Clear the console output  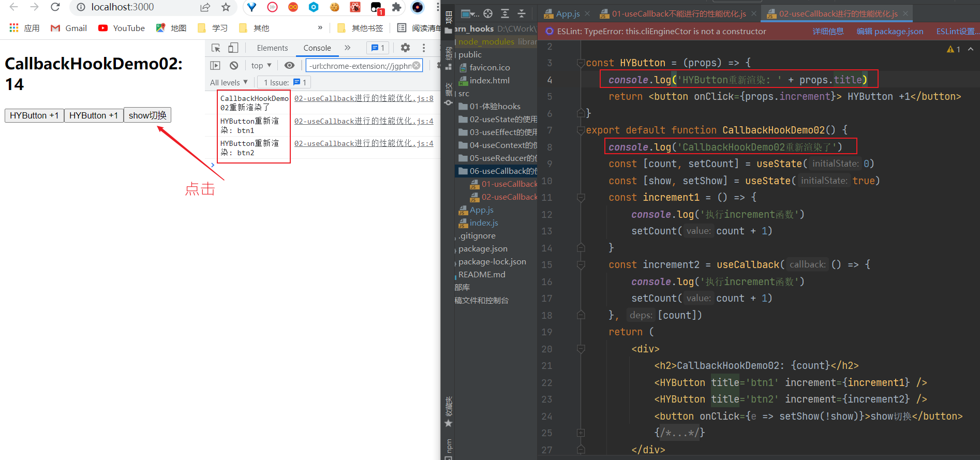click(x=234, y=65)
